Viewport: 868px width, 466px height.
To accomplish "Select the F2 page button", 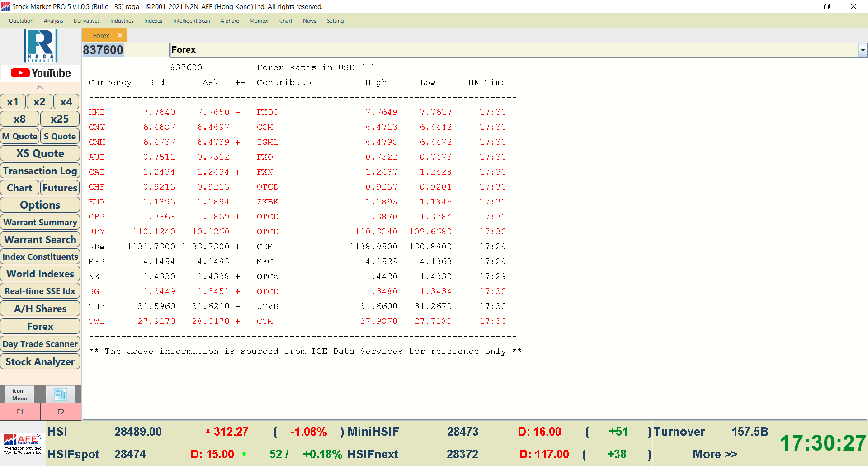I will pos(61,412).
